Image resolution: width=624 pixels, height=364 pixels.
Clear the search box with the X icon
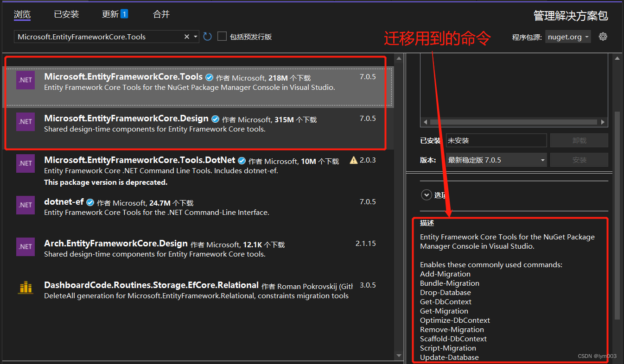pos(187,37)
